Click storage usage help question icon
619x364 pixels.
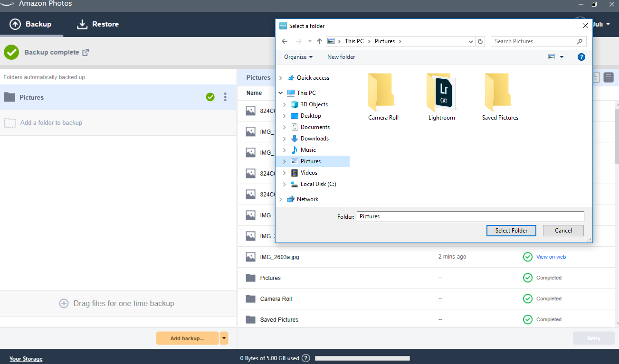tap(306, 358)
